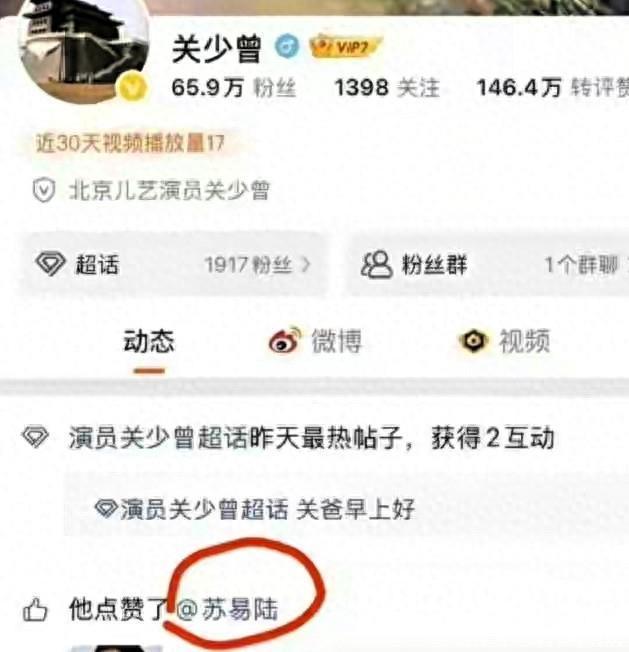The width and height of the screenshot is (629, 652).
Task: Tap the 超话 diamond icon
Action: click(x=50, y=264)
